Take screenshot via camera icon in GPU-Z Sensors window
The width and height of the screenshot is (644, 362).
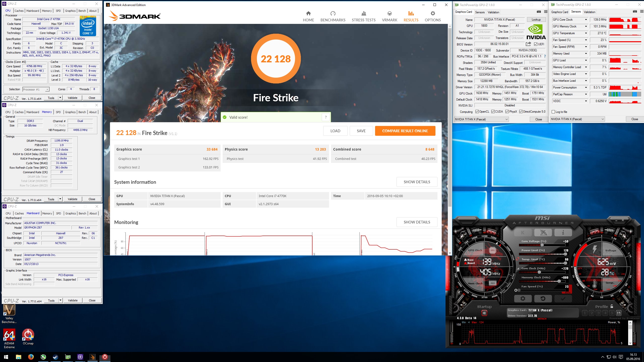(x=635, y=12)
